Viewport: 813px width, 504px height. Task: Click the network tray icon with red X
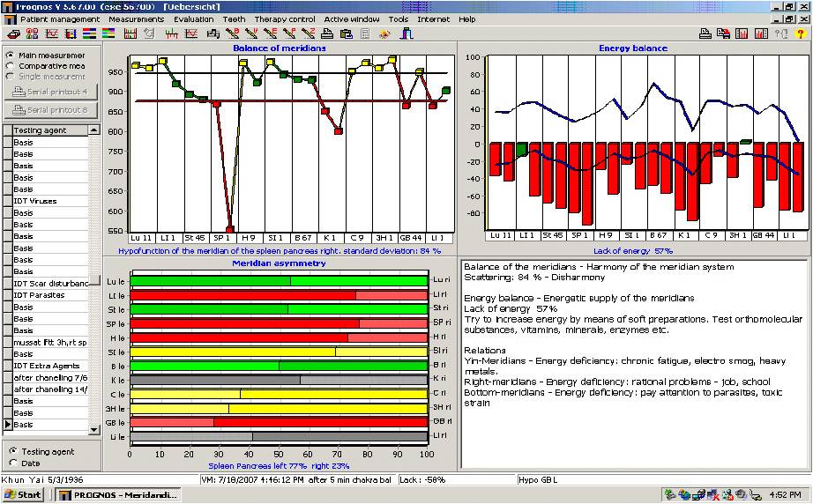712,494
